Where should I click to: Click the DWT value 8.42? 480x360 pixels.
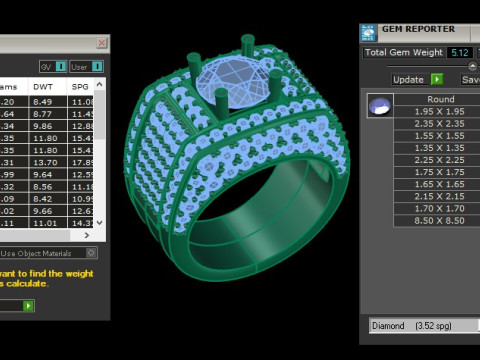48,199
